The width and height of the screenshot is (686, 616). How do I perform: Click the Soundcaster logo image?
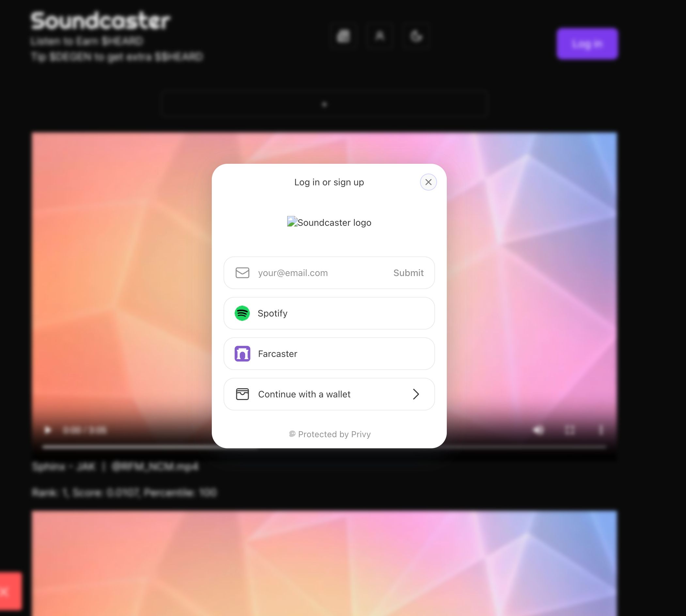[329, 223]
